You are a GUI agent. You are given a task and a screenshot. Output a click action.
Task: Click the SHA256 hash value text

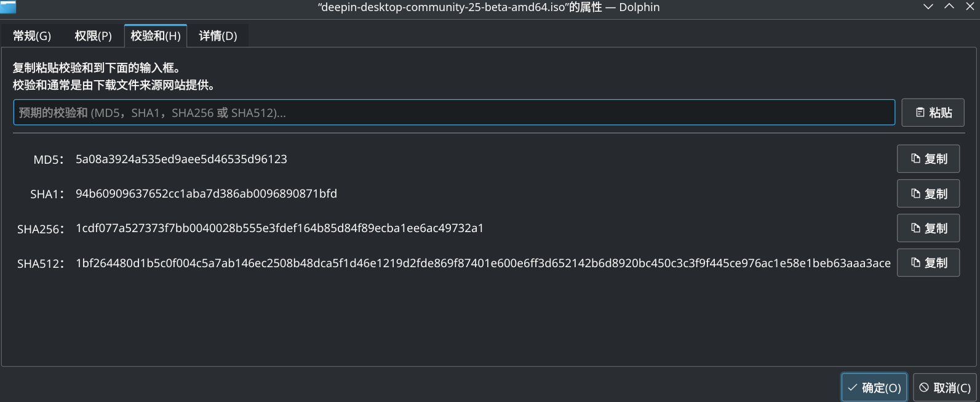point(279,228)
